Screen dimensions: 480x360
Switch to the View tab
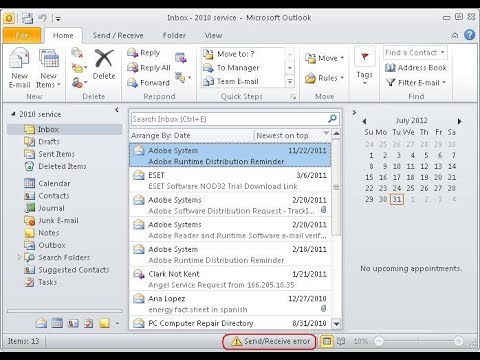pos(213,35)
